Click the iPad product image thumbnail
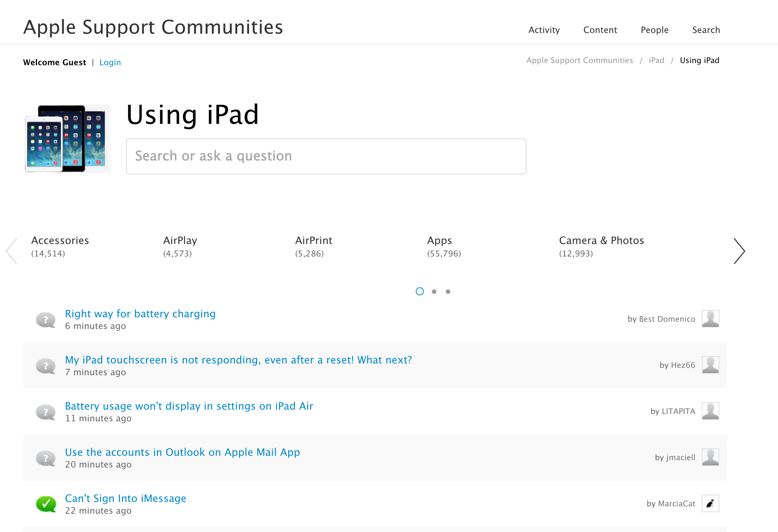This screenshot has height=532, width=778. pos(67,138)
